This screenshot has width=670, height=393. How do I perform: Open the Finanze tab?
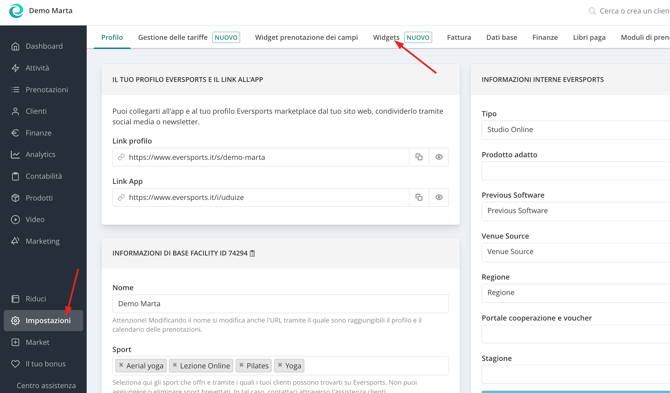545,38
